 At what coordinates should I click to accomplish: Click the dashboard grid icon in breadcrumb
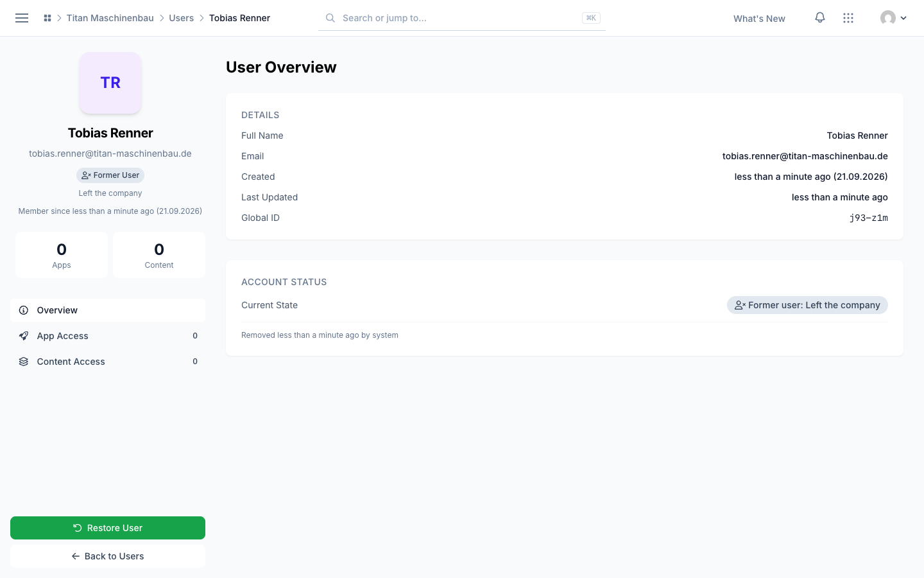(47, 18)
